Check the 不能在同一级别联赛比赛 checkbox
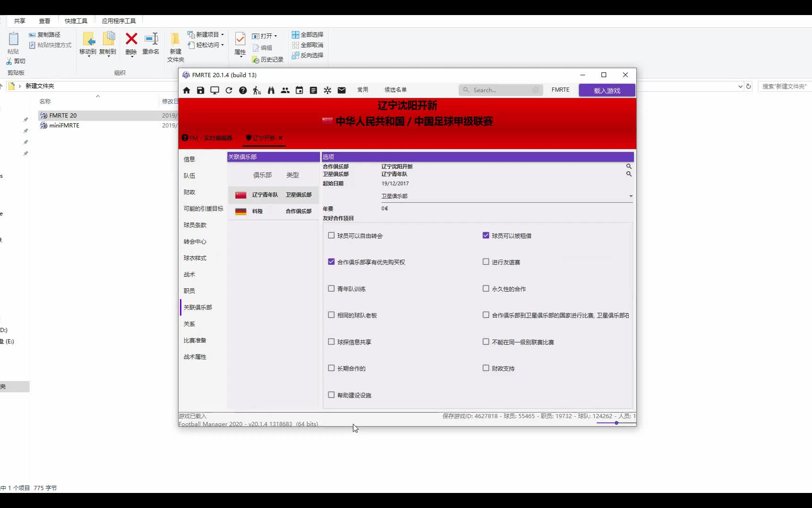Image resolution: width=812 pixels, height=508 pixels. (486, 341)
